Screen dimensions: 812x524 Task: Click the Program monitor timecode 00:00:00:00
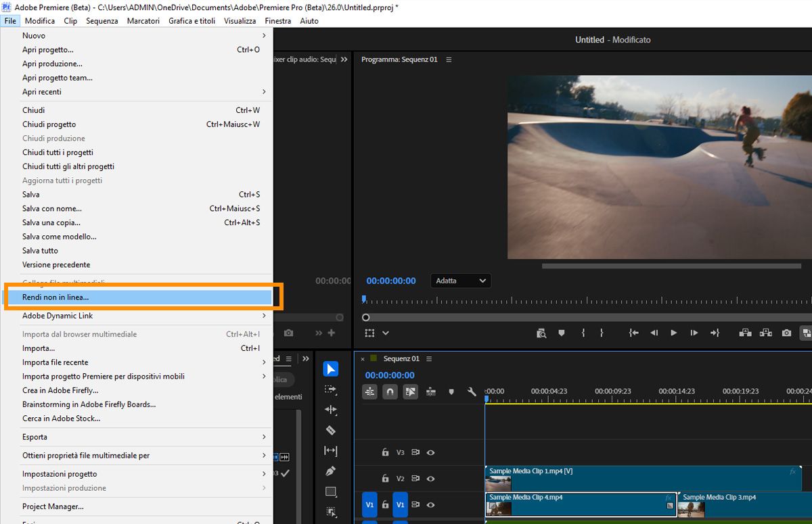(391, 281)
